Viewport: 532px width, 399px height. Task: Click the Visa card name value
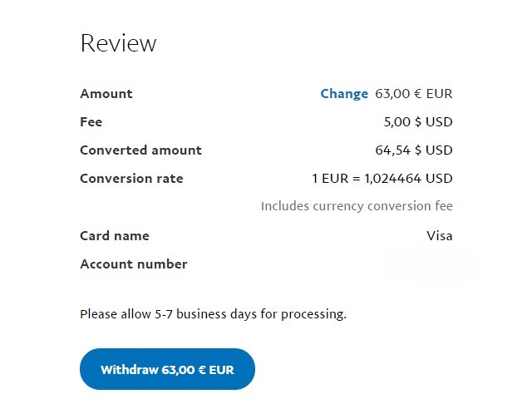tap(440, 236)
